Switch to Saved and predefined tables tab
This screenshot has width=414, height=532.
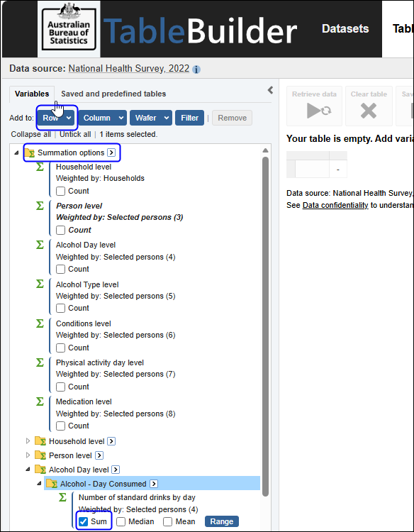pos(113,94)
